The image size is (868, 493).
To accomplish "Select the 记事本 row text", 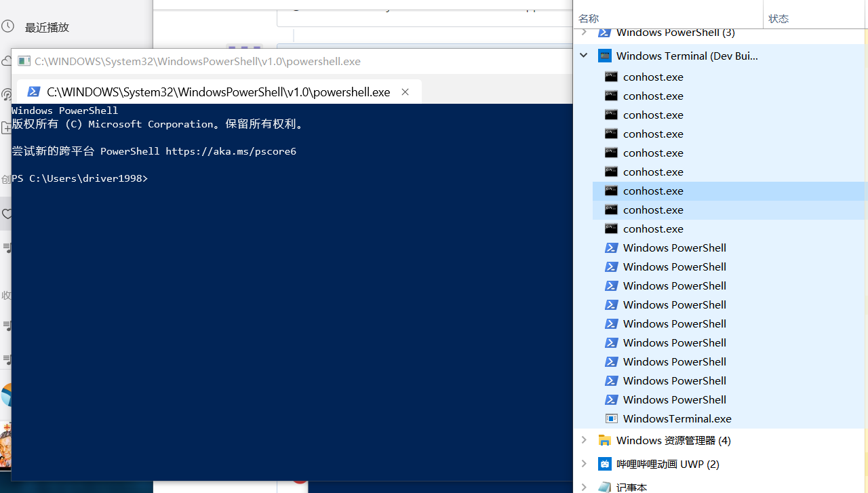I will pyautogui.click(x=631, y=487).
